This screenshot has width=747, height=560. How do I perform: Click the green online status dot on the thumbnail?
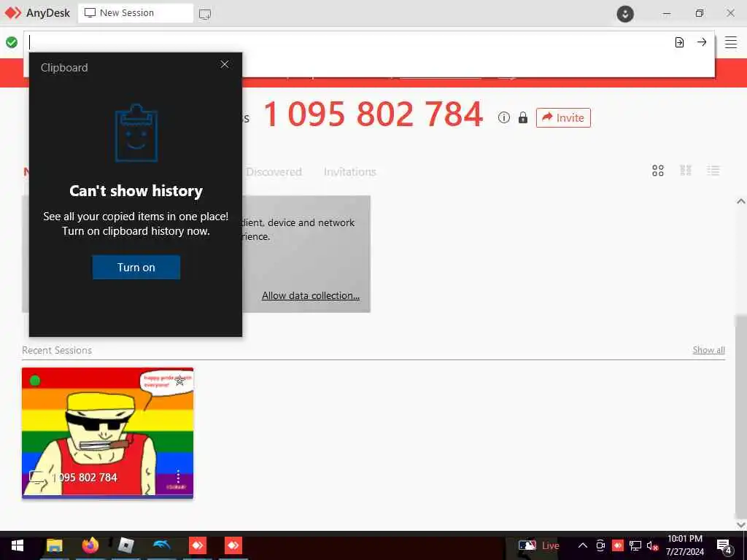click(35, 381)
